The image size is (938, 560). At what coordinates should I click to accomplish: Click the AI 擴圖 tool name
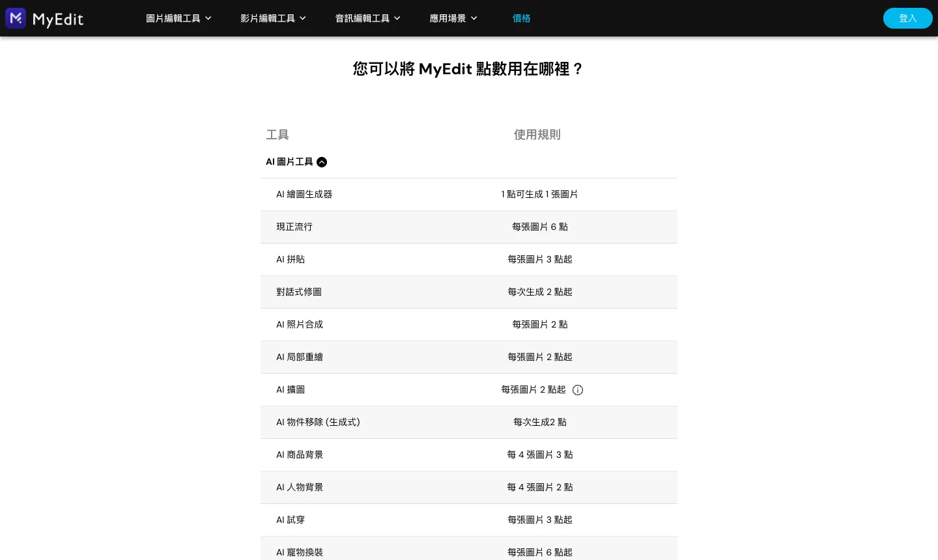(x=291, y=389)
